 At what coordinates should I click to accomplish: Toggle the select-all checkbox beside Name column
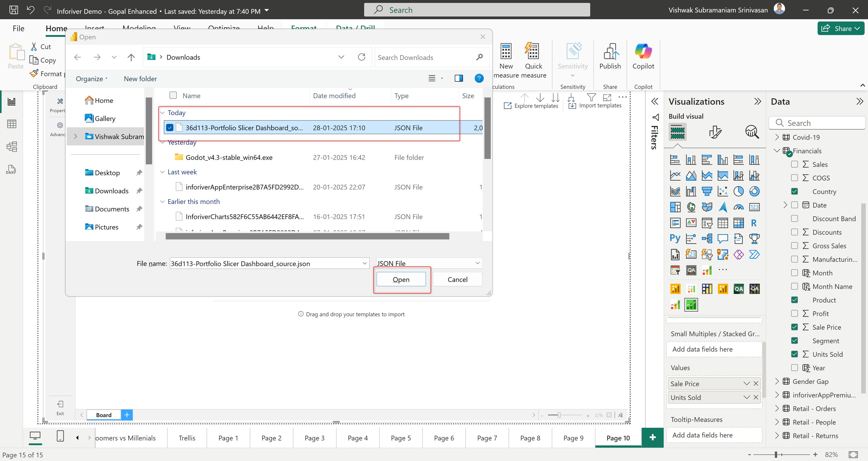tap(173, 95)
